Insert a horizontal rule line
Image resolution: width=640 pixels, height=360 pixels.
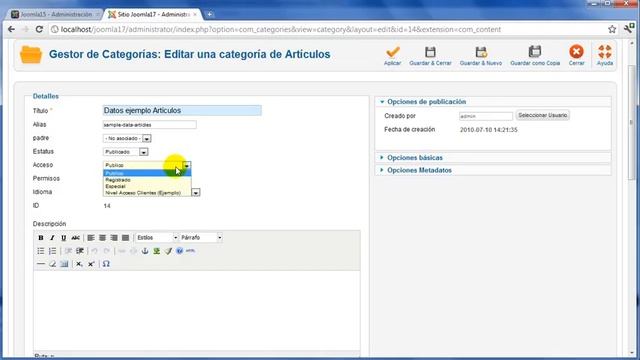(41, 264)
